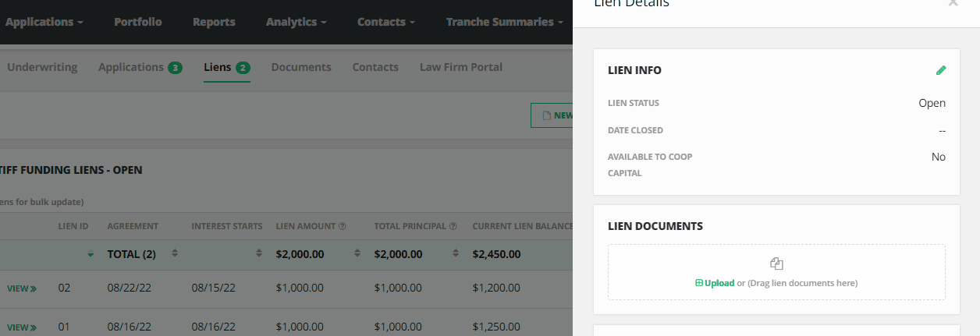Screen dimensions: 980x336
Task: Switch to the Documents tab
Action: (x=301, y=67)
